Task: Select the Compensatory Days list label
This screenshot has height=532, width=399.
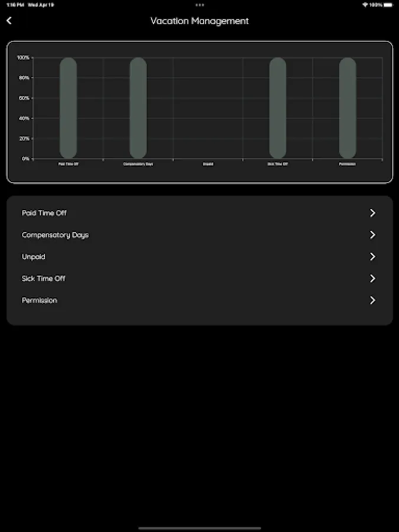Action: [55, 235]
